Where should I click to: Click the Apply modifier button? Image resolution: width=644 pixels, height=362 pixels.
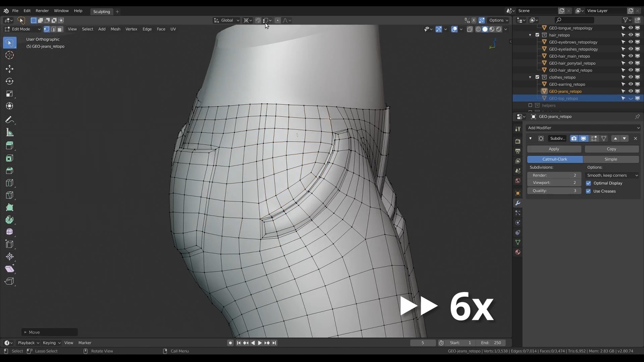click(554, 149)
